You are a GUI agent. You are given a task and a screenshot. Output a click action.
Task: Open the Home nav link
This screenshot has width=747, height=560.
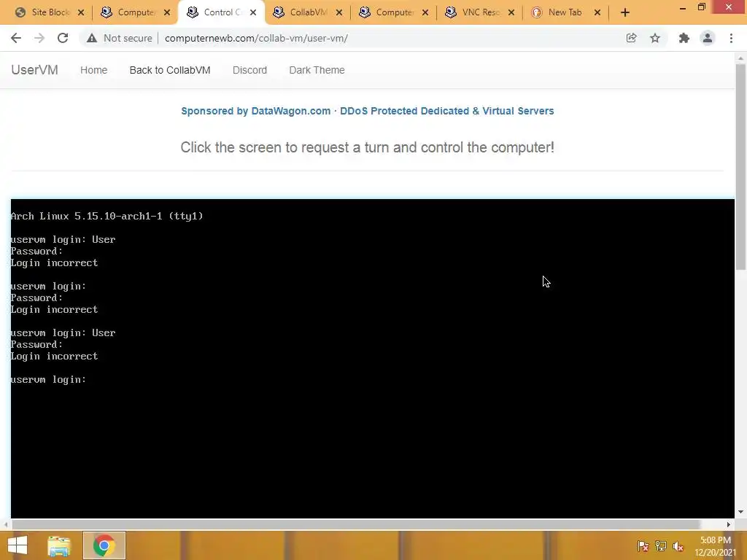(94, 70)
